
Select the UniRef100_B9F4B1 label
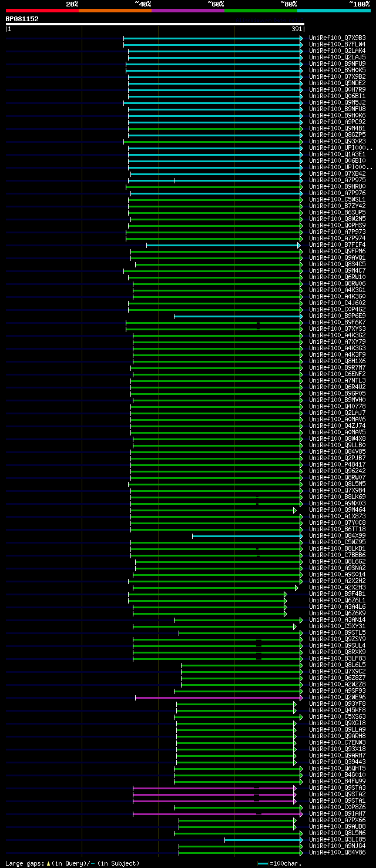(337, 594)
